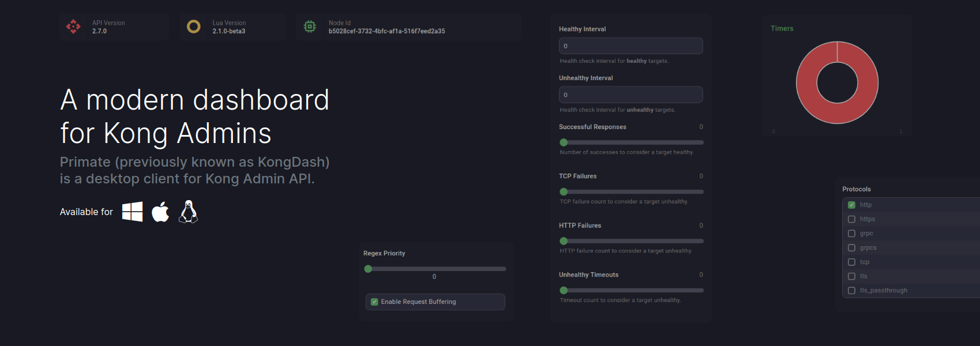This screenshot has width=980, height=346.
Task: Click the 'Health check interval for healthy targets' hint
Action: pos(614,61)
